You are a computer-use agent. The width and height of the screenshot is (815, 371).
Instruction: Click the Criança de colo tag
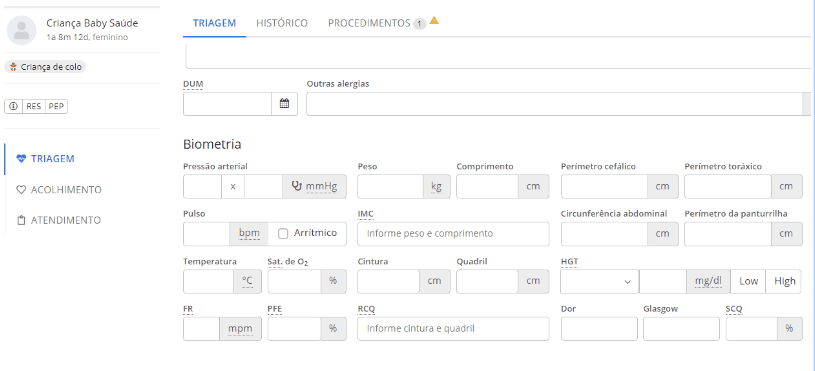[x=45, y=67]
